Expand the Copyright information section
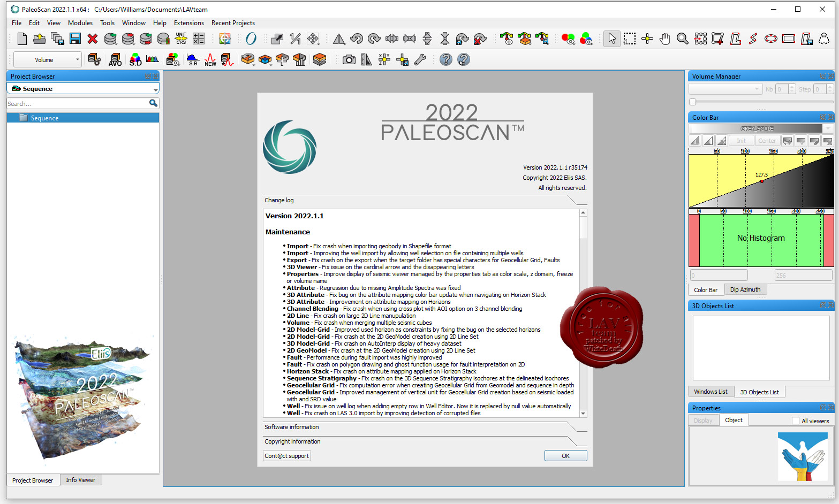 pos(425,441)
